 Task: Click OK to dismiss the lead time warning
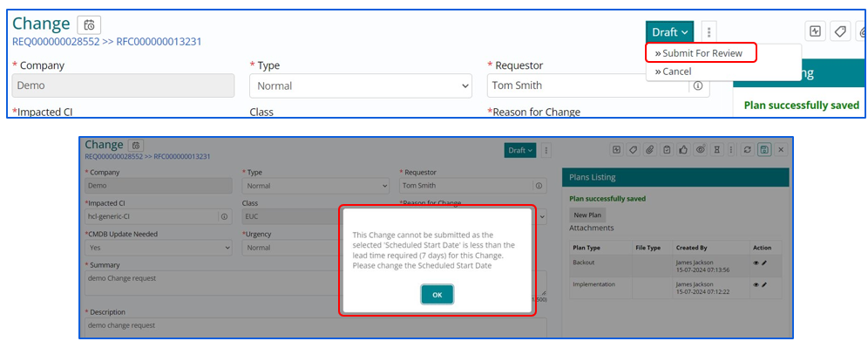coord(437,295)
